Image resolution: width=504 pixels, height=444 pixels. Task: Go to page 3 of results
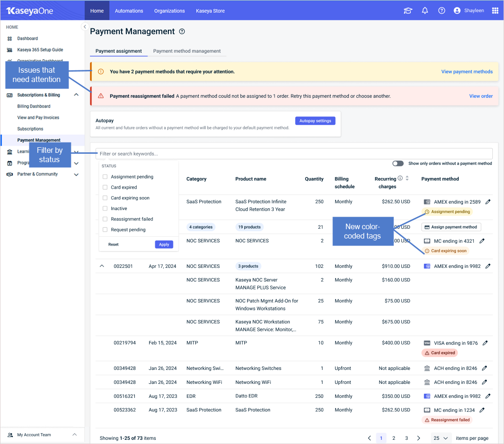[406, 438]
